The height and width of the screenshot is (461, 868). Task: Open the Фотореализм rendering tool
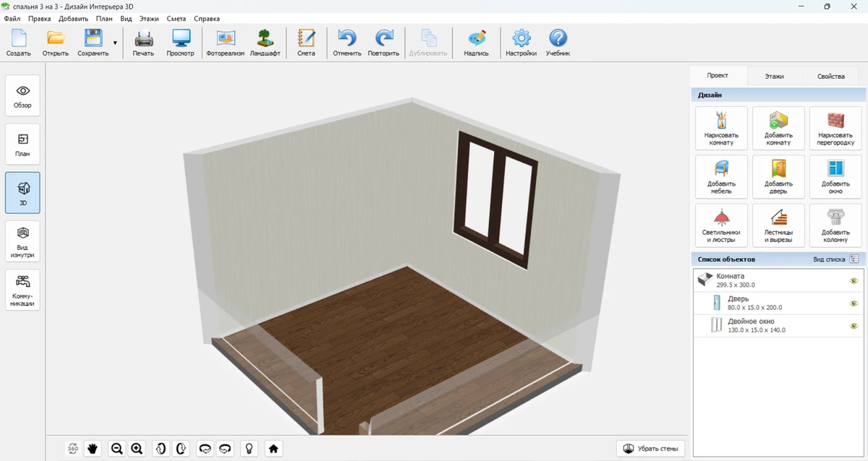(225, 43)
